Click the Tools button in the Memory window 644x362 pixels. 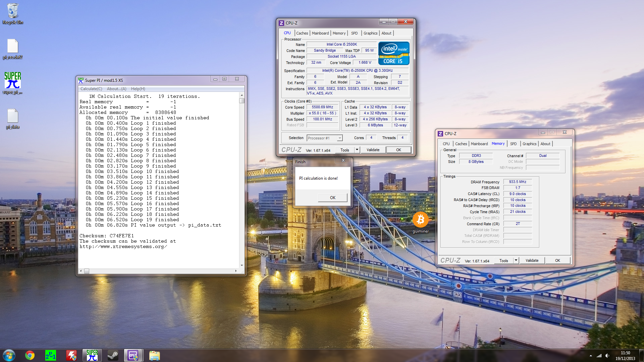pyautogui.click(x=504, y=261)
